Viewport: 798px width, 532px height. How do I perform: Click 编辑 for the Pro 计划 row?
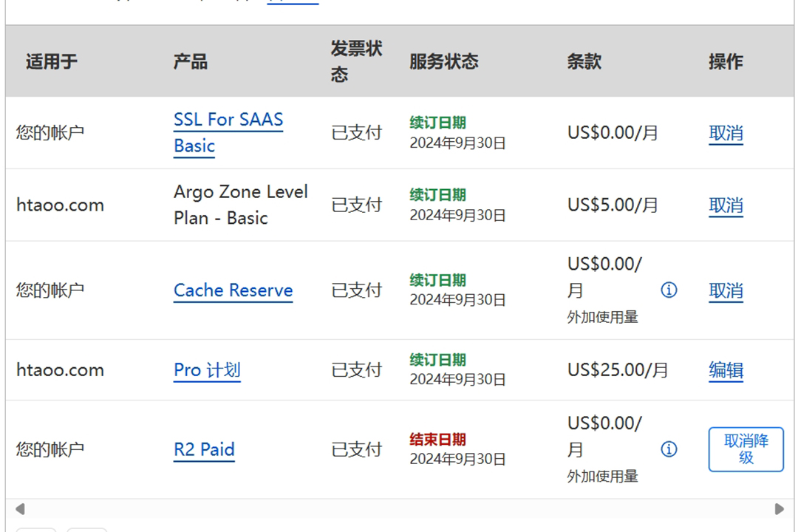(x=726, y=370)
